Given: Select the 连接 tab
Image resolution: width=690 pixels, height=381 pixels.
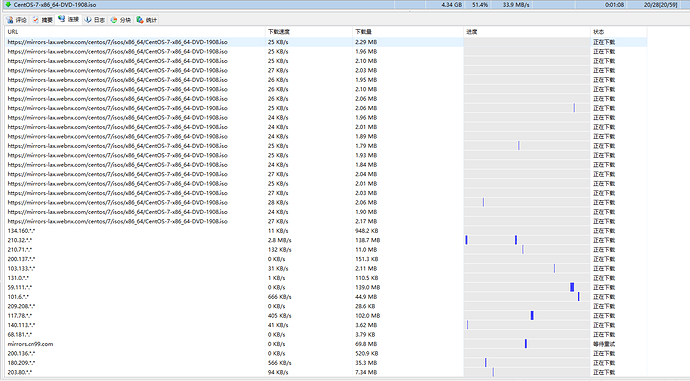Looking at the screenshot, I should [69, 19].
